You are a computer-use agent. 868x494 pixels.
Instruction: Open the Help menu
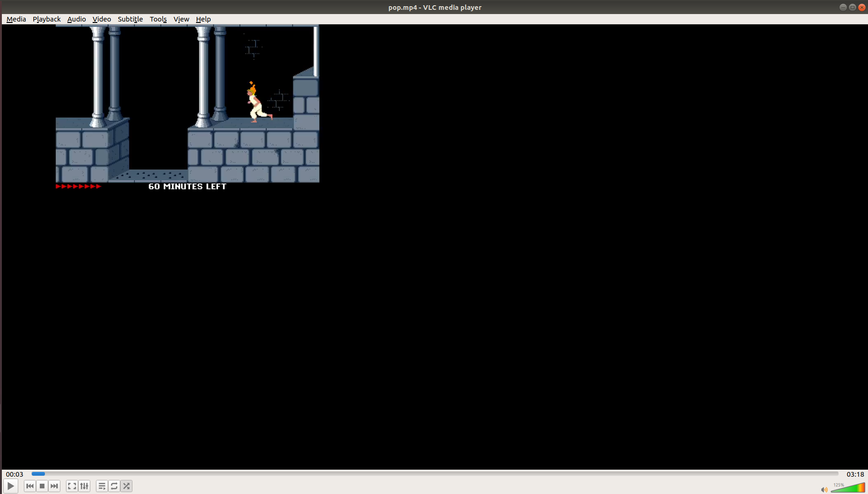pos(203,19)
